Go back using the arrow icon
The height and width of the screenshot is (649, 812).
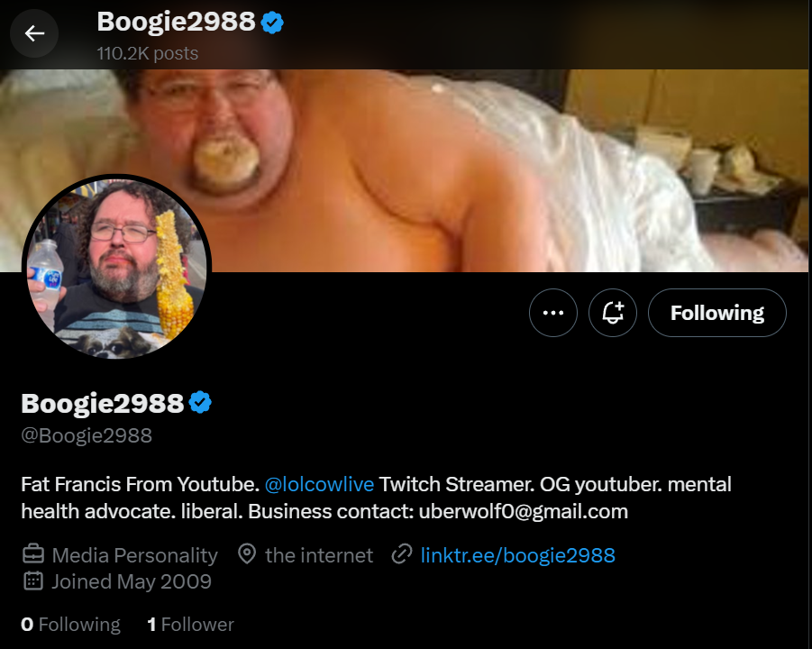click(x=34, y=33)
